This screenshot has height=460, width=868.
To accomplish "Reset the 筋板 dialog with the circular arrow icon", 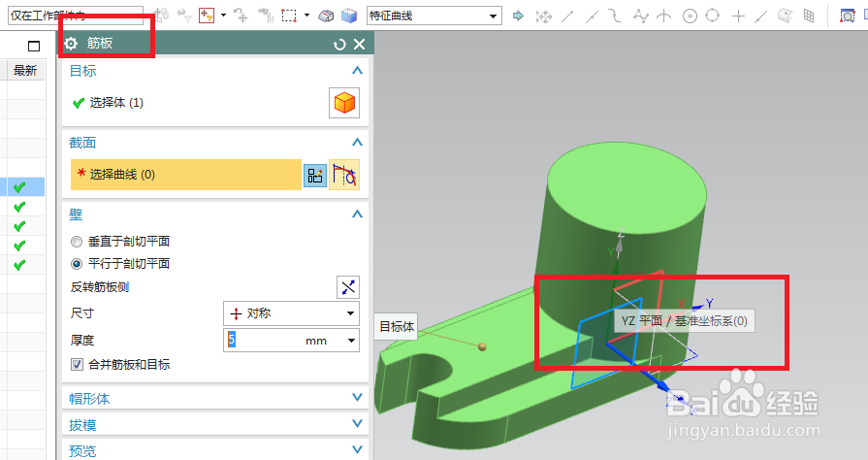I will coord(339,45).
